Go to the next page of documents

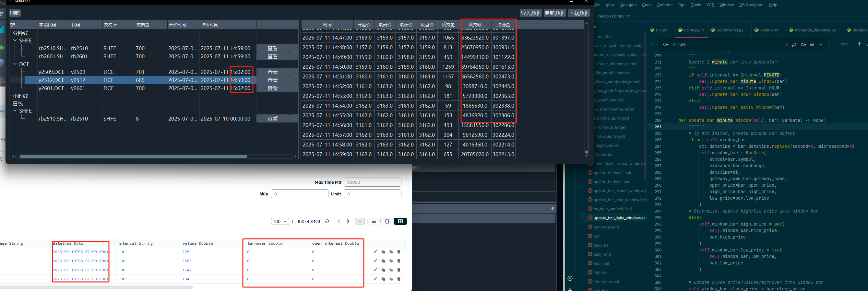click(x=348, y=221)
